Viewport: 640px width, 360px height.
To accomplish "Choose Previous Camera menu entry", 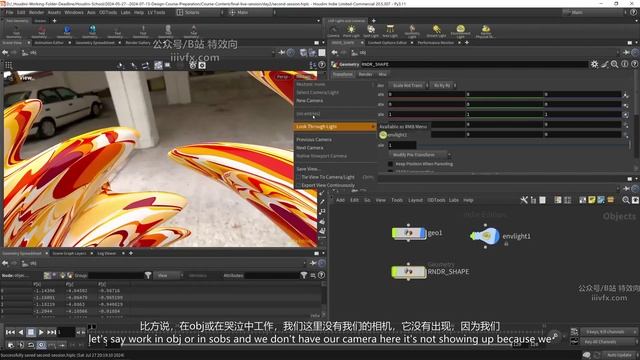I will point(314,140).
